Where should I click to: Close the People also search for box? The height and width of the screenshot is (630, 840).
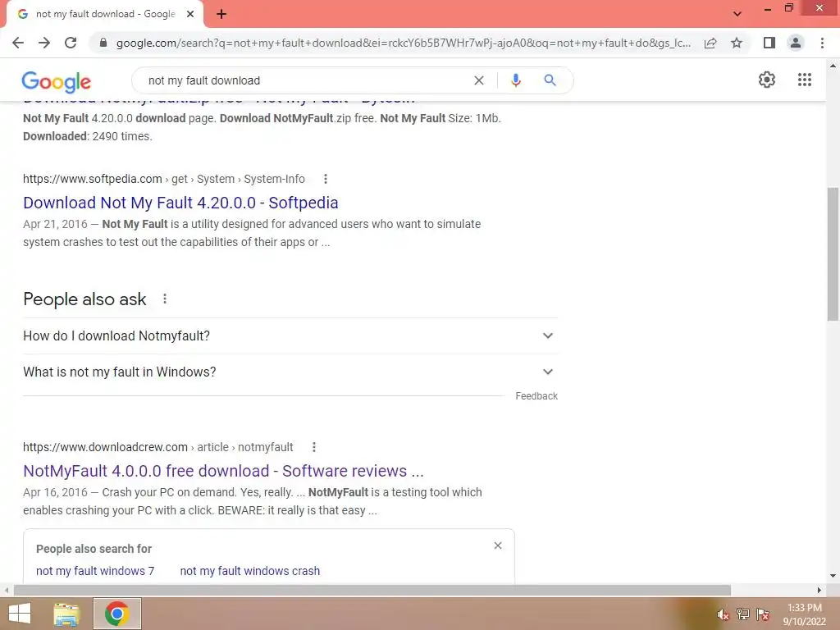point(498,546)
